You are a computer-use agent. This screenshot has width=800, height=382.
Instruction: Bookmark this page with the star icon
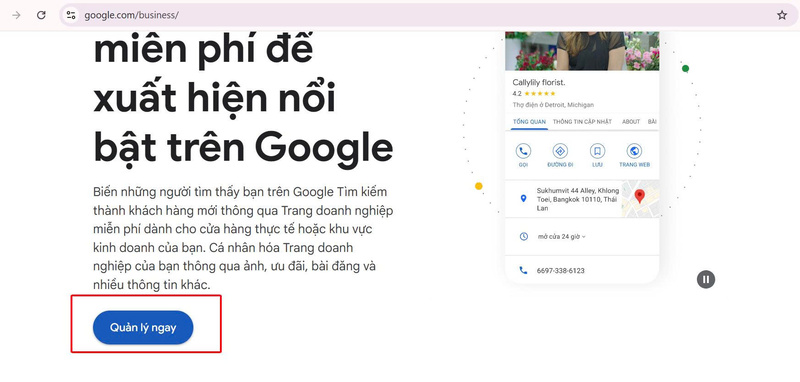click(x=782, y=15)
